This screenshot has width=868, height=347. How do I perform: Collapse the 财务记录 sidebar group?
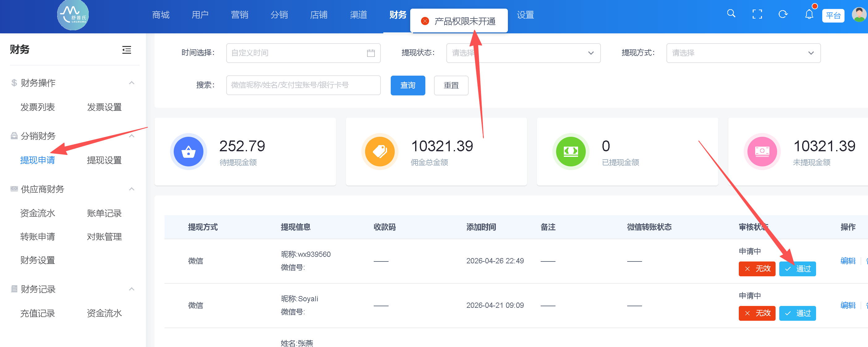pyautogui.click(x=132, y=289)
